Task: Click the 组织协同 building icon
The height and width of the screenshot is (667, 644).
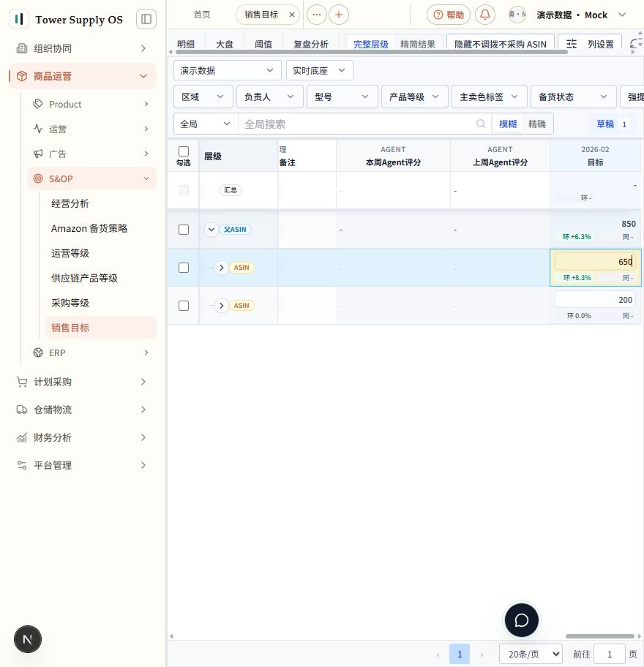Action: point(22,48)
